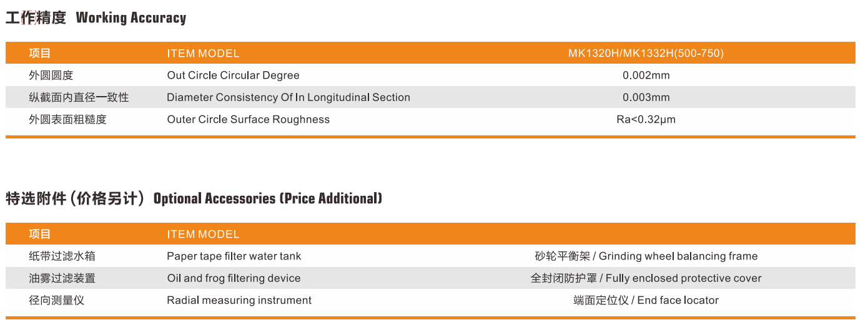This screenshot has width=868, height=330.
Task: Click the Optional Accessories (Price Additional) heading
Action: point(267,199)
